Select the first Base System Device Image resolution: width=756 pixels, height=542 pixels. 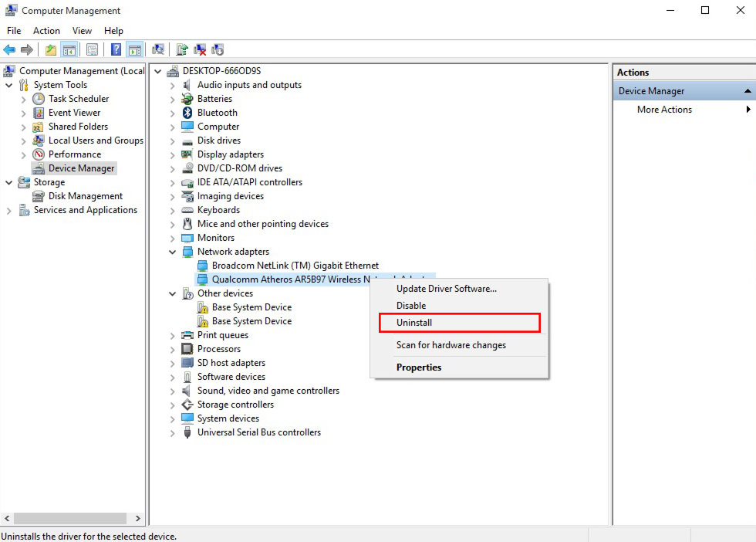(x=251, y=307)
